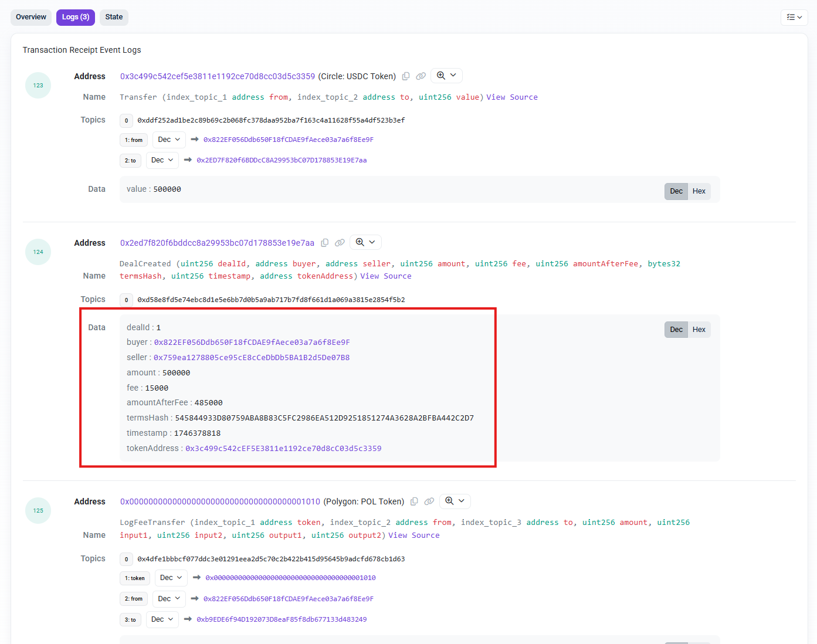This screenshot has width=817, height=644.
Task: Select Dec format for Transfer value data
Action: click(676, 191)
